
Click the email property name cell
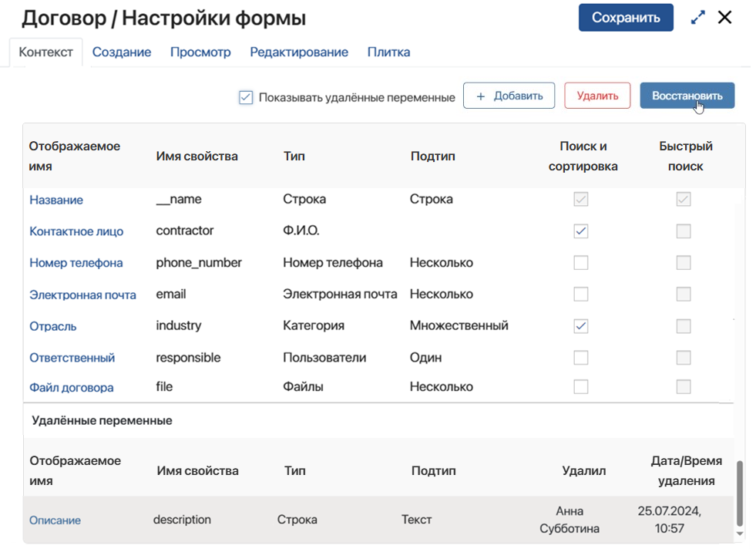tap(170, 295)
